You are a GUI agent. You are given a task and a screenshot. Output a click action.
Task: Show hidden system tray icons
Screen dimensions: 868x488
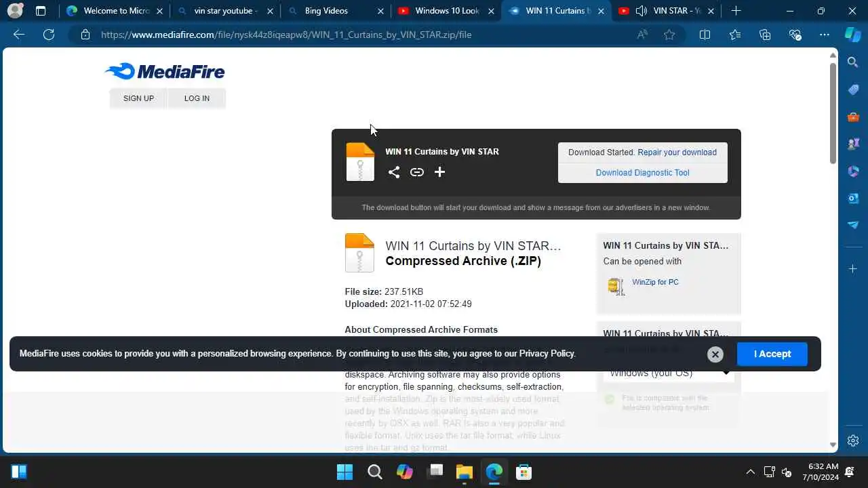click(750, 472)
